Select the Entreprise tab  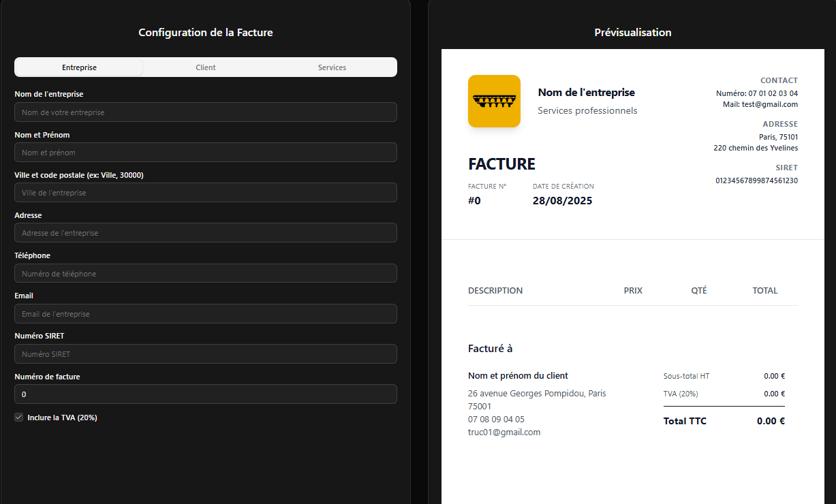79,67
